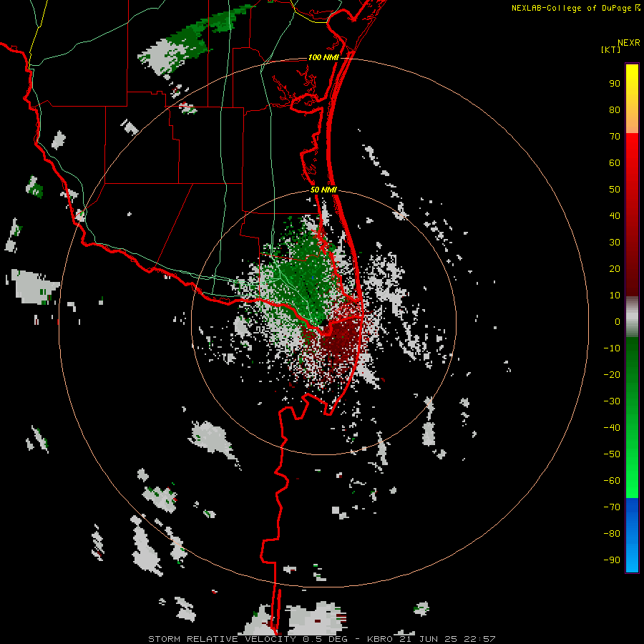The image size is (644, 644).
Task: Select the 50 NMI range ring label
Action: point(323,190)
